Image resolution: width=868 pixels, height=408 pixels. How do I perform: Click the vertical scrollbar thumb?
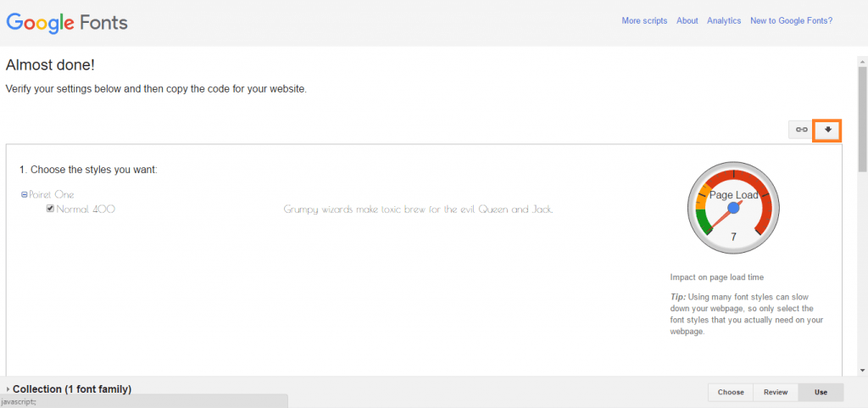coord(862,119)
